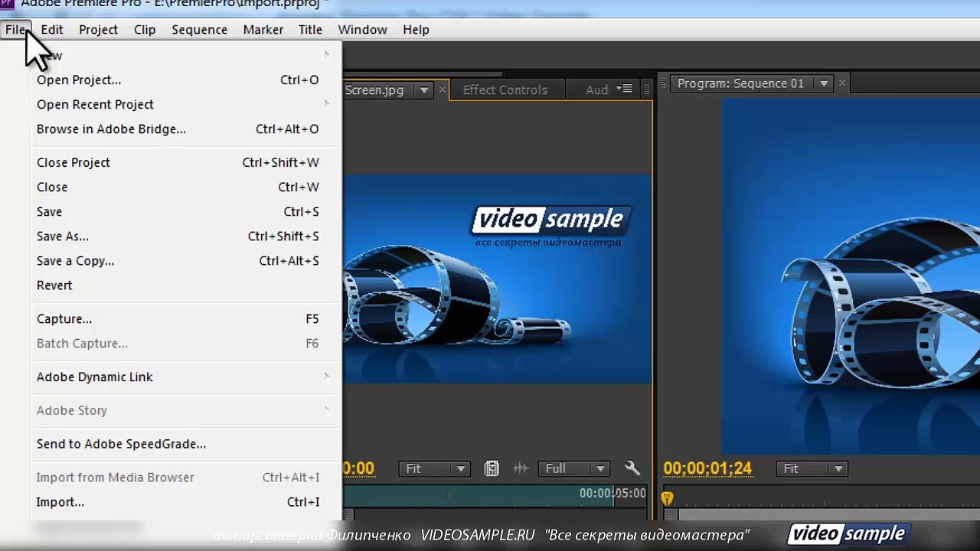
Task: Open the Source panel flyout menu icon
Action: click(626, 90)
